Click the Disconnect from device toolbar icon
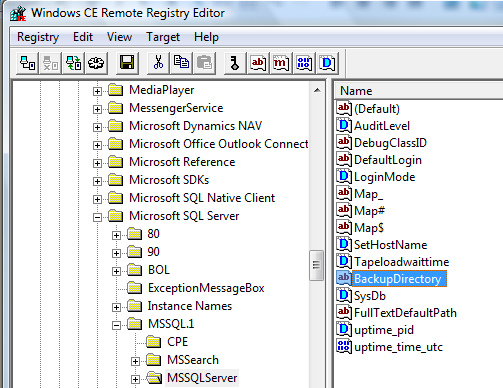 point(50,63)
